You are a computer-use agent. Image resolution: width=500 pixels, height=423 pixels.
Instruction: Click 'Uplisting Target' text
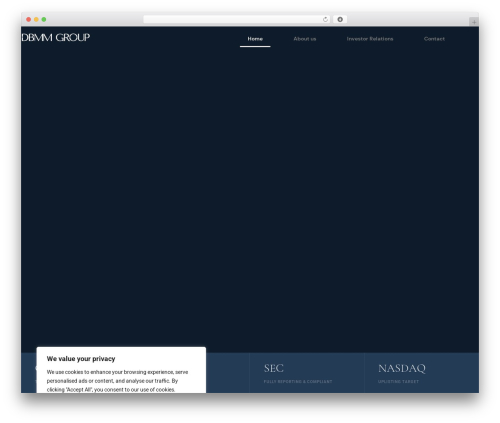pyautogui.click(x=398, y=382)
